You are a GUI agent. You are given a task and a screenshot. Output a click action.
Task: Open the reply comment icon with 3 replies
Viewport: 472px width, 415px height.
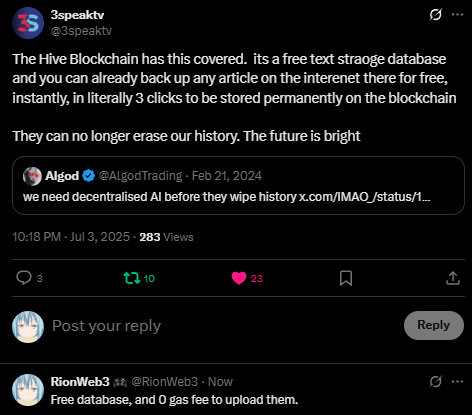(24, 278)
